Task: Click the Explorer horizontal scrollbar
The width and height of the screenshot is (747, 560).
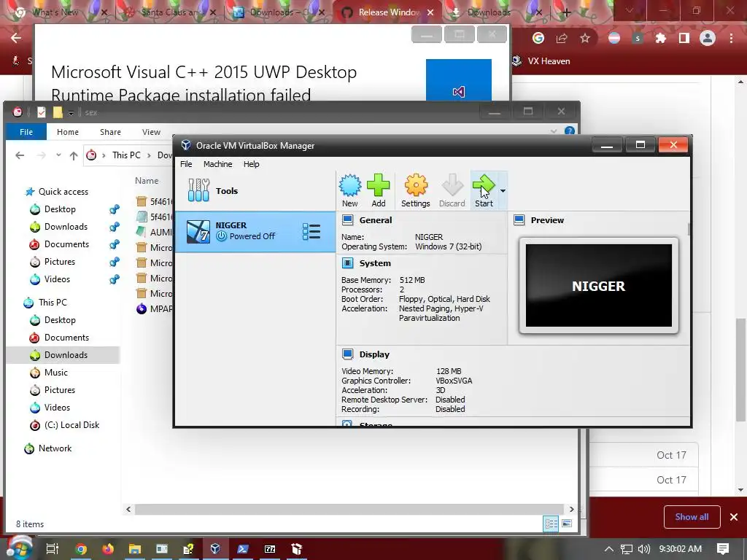Action: pos(349,509)
